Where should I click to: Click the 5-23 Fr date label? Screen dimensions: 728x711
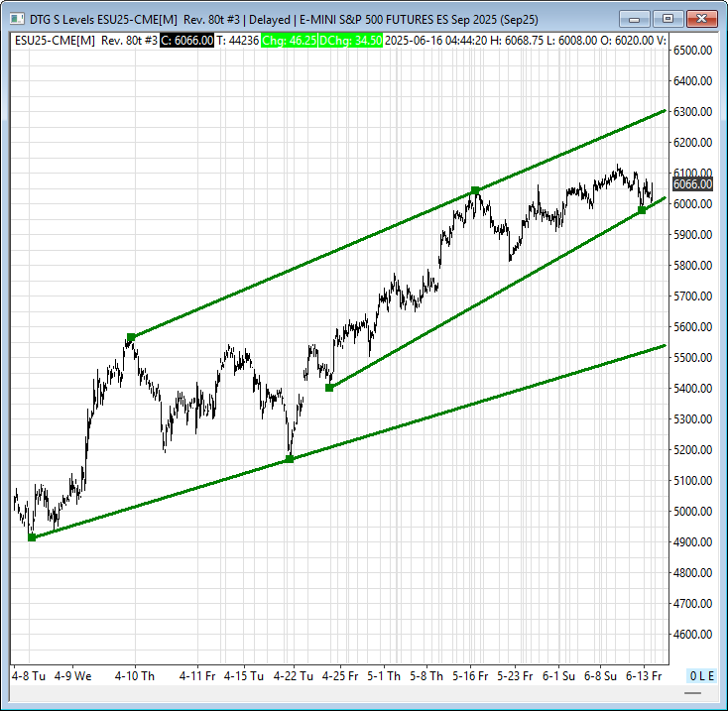tap(515, 675)
